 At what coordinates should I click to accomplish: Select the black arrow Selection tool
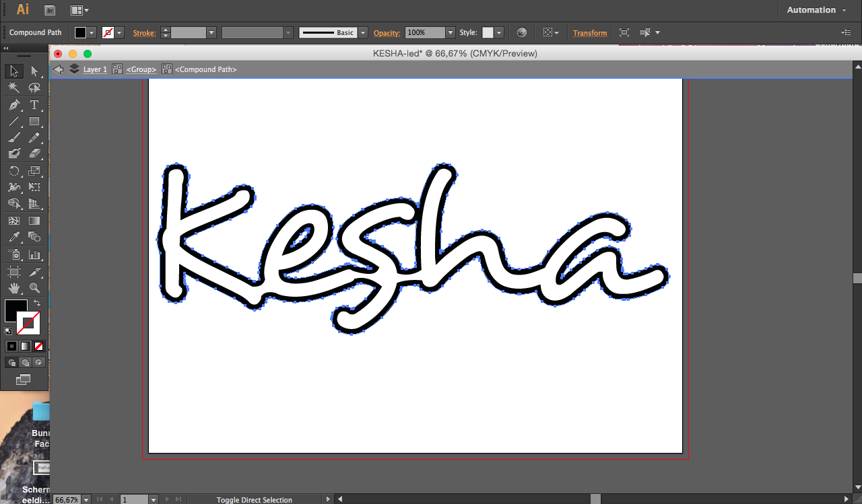tap(13, 71)
